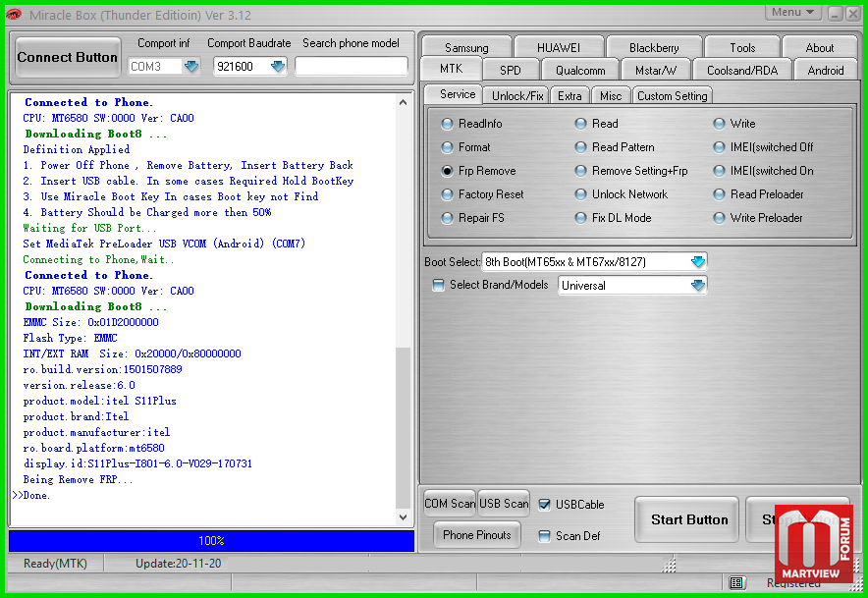Click the status bar grid icon near Registered
The image size is (868, 598).
point(736,582)
